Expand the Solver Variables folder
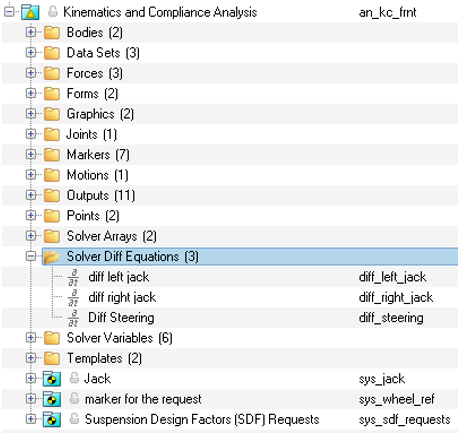The height and width of the screenshot is (435, 461). (31, 338)
